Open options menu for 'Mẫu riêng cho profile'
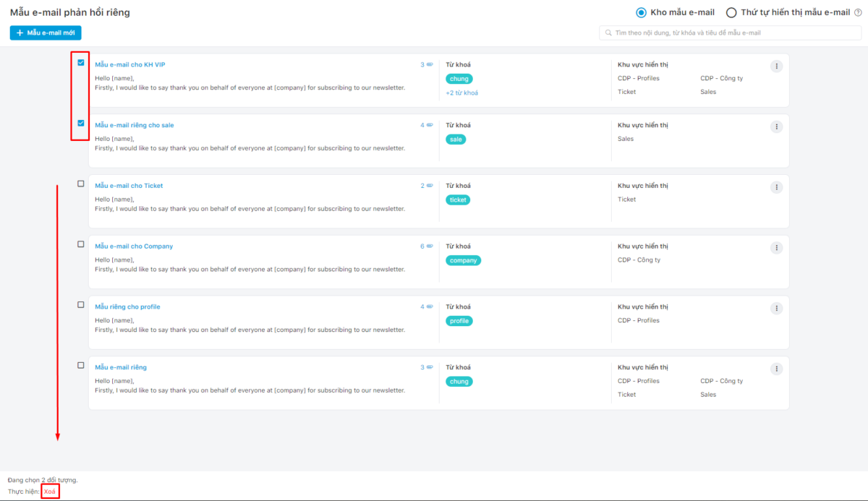 point(776,307)
